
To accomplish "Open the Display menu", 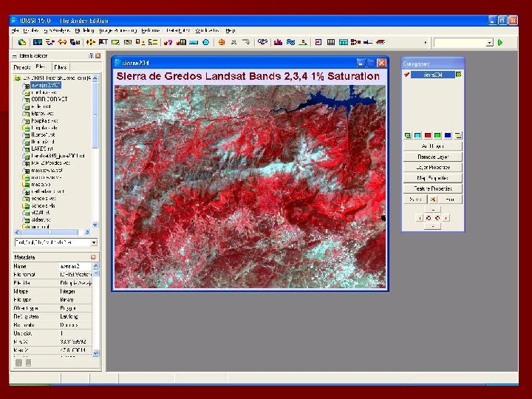I will click(31, 30).
